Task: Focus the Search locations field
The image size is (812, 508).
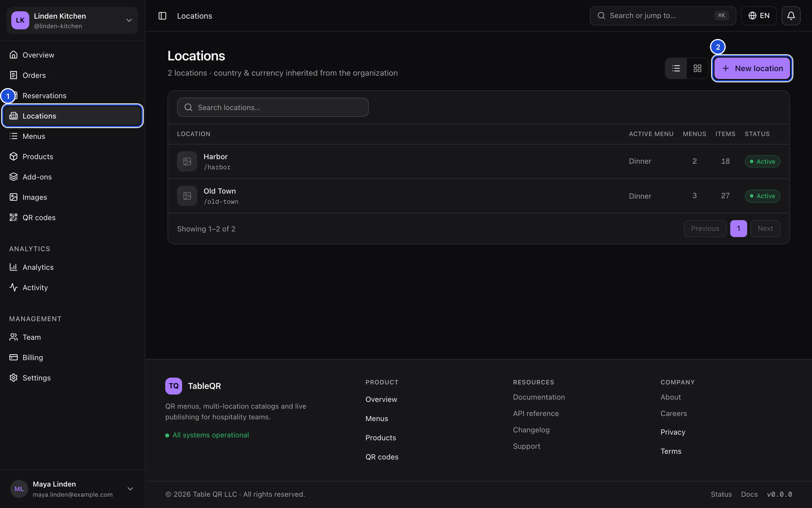Action: [273, 108]
